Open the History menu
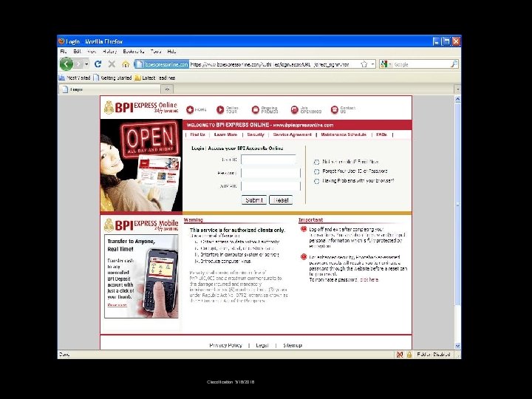This screenshot has width=532, height=399. (x=109, y=51)
